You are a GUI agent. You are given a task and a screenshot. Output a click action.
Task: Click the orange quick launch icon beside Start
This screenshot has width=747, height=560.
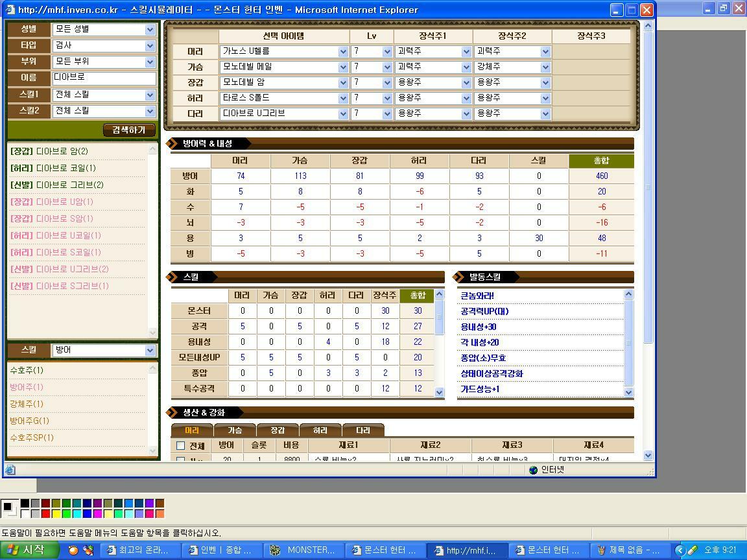[x=73, y=550]
